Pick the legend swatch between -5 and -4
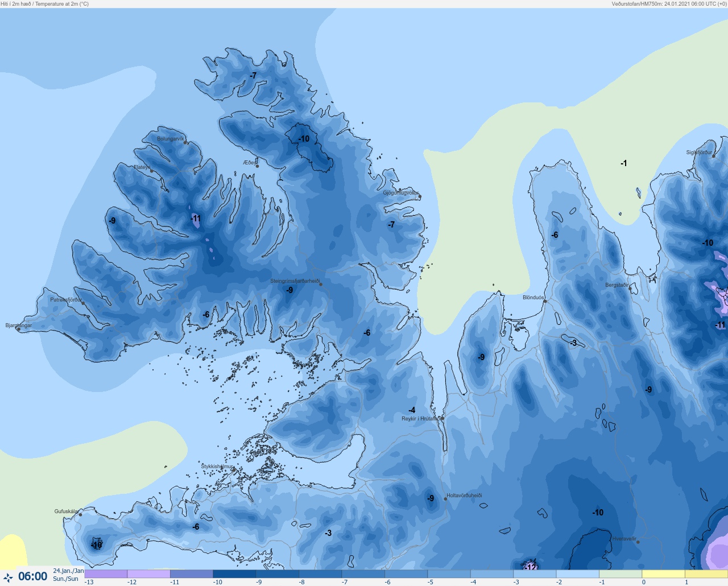728x586 pixels. [x=449, y=574]
